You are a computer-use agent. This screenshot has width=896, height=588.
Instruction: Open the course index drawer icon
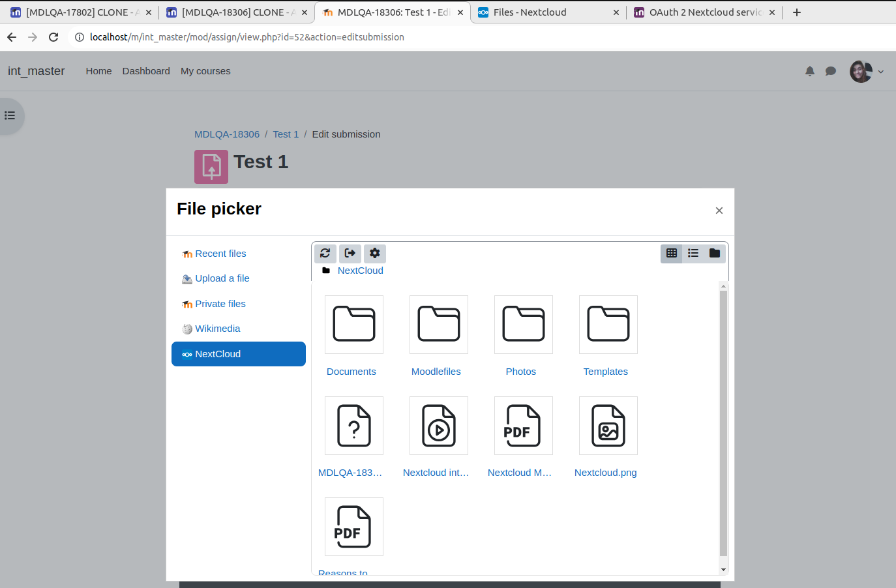pos(10,115)
